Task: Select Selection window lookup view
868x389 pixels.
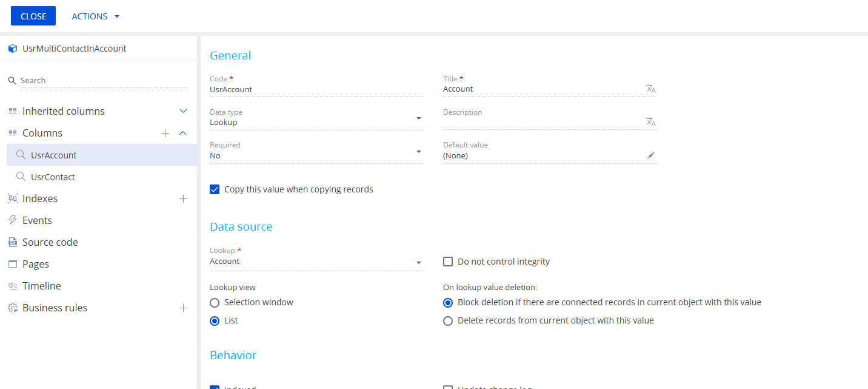Action: pos(215,302)
